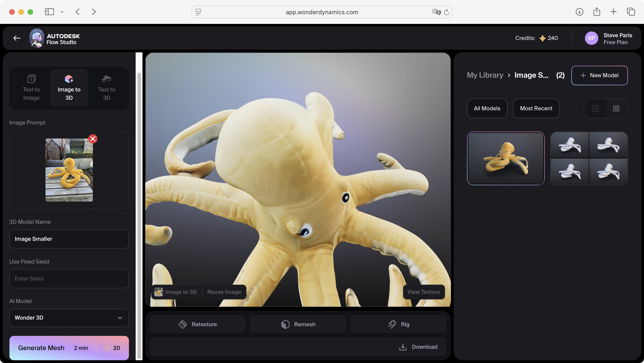The image size is (644, 363).
Task: Switch library to list view
Action: point(596,108)
